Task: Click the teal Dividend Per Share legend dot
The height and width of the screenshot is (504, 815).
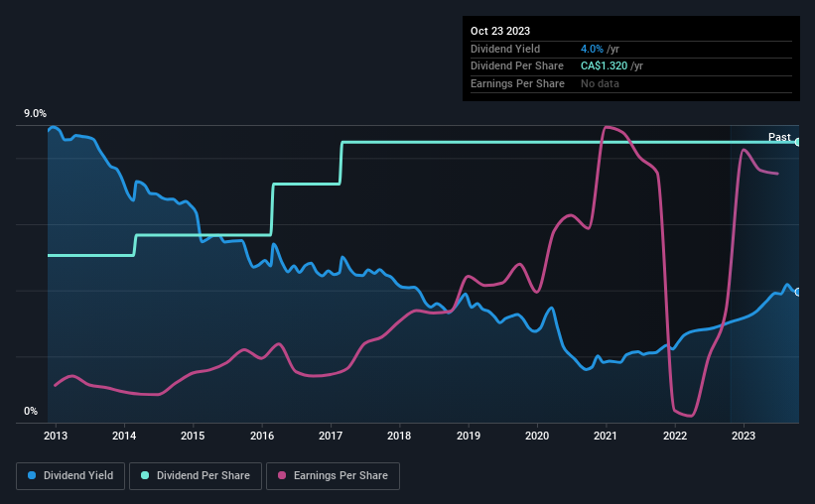Action: click(145, 475)
